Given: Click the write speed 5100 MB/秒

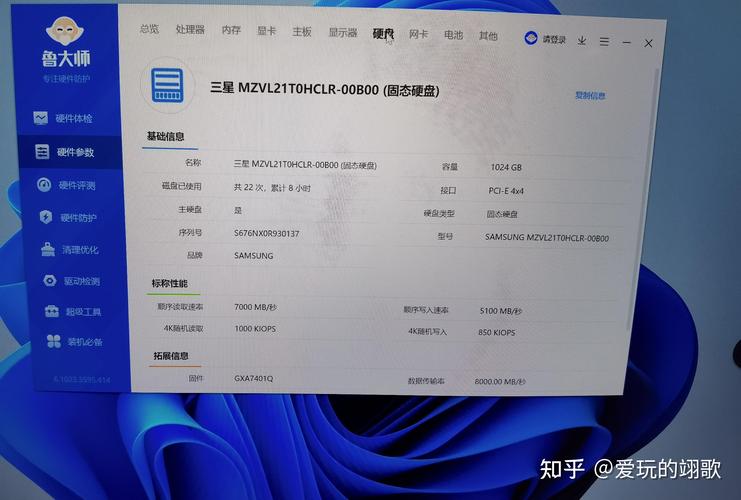Looking at the screenshot, I should pyautogui.click(x=500, y=311).
